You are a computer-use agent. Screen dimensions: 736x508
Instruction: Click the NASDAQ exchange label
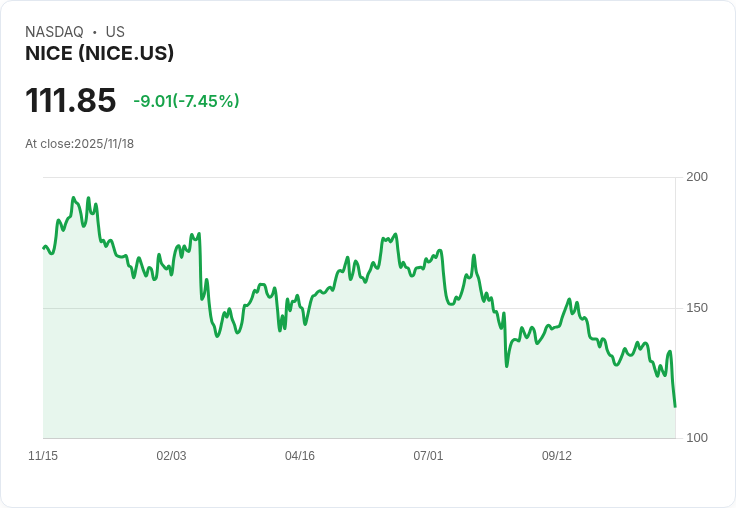(54, 32)
